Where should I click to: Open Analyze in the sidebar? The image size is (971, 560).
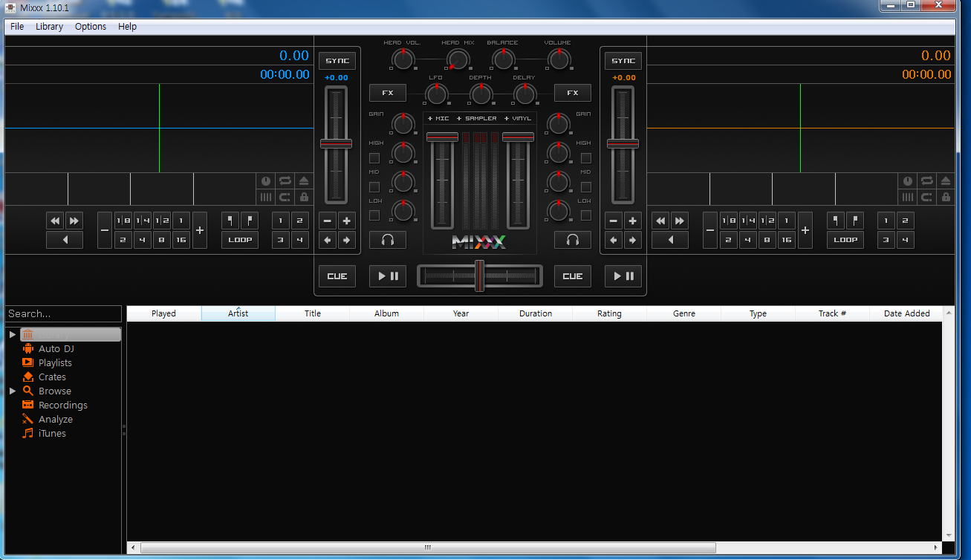55,419
